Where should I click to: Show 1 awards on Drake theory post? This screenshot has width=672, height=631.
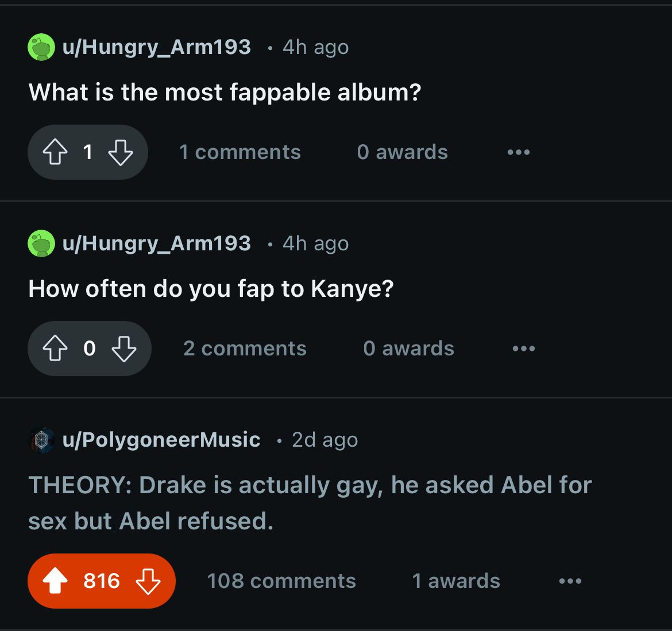456,581
